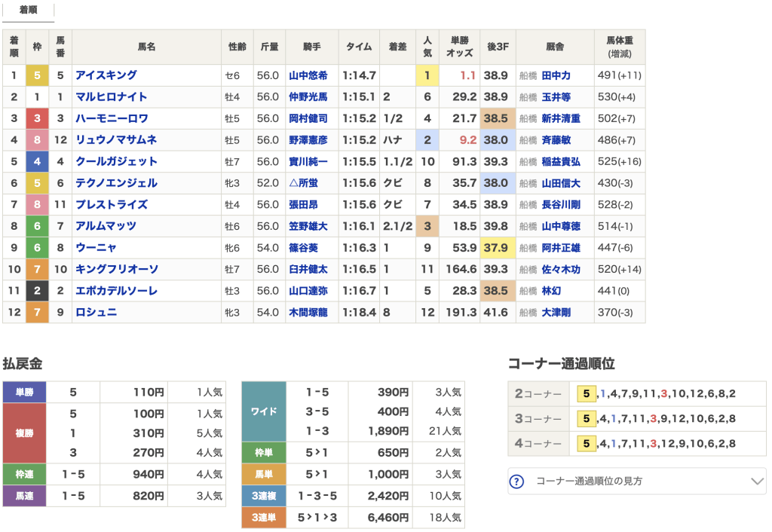The width and height of the screenshot is (772, 532).
Task: Open jockey 木間塚龍 profile
Action: (x=308, y=313)
